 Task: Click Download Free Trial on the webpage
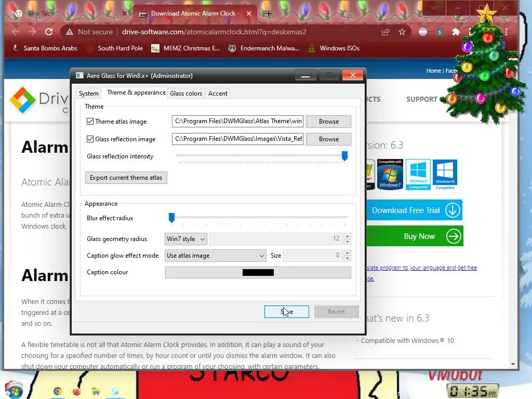[x=414, y=210]
